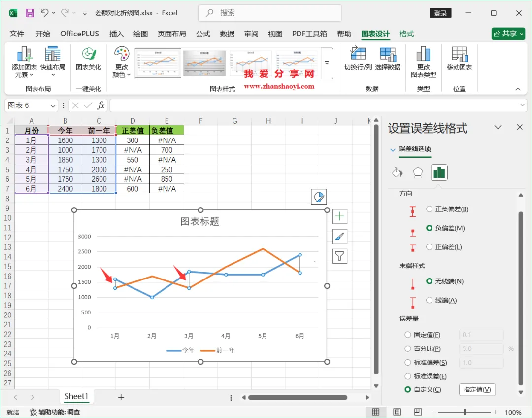This screenshot has width=532, height=418.
Task: Click Specify Value (指定值) button
Action: tap(477, 390)
